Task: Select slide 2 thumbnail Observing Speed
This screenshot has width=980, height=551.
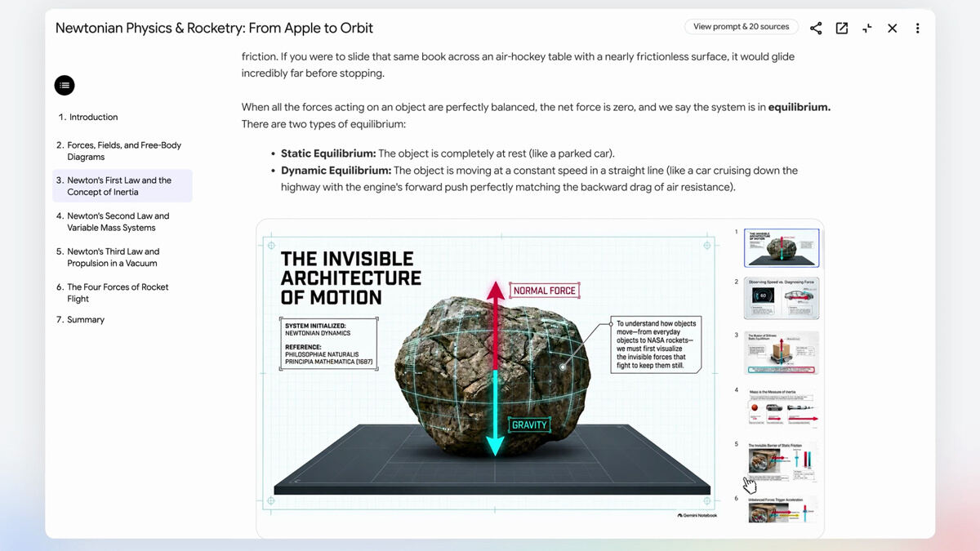Action: pos(782,298)
